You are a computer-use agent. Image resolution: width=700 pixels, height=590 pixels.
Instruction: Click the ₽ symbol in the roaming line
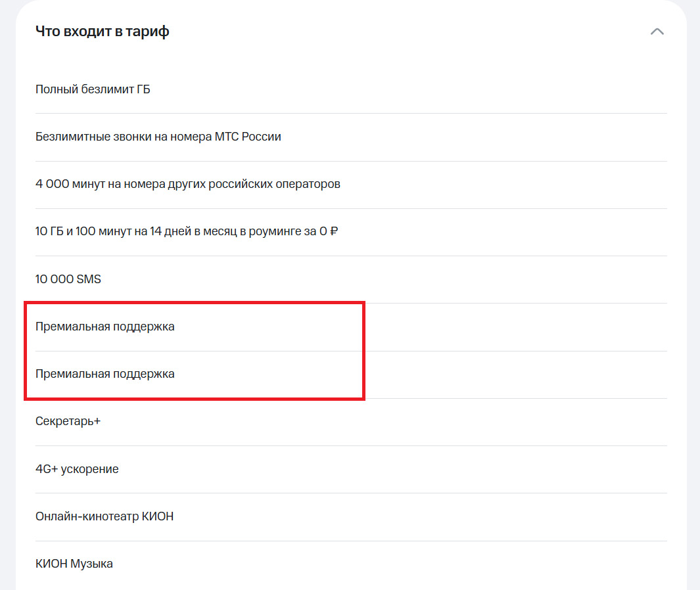333,232
